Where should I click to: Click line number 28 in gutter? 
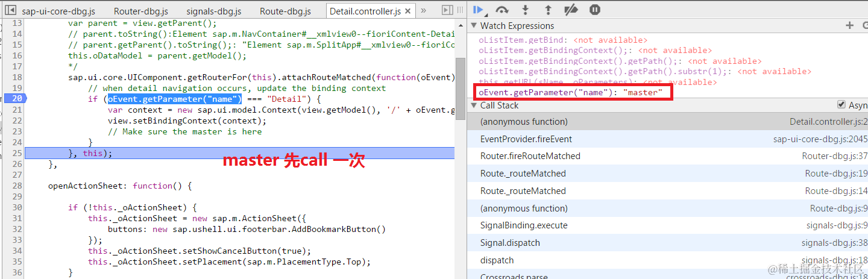[17, 186]
